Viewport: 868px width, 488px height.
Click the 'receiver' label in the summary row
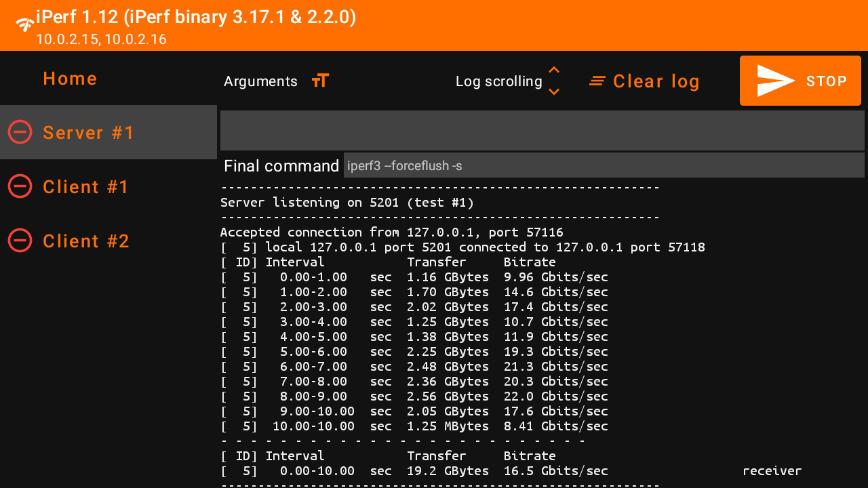(x=772, y=471)
